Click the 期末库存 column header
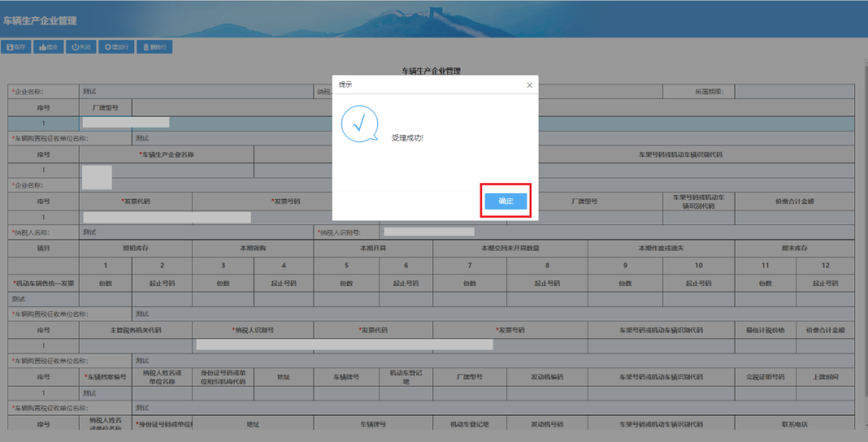 point(794,248)
